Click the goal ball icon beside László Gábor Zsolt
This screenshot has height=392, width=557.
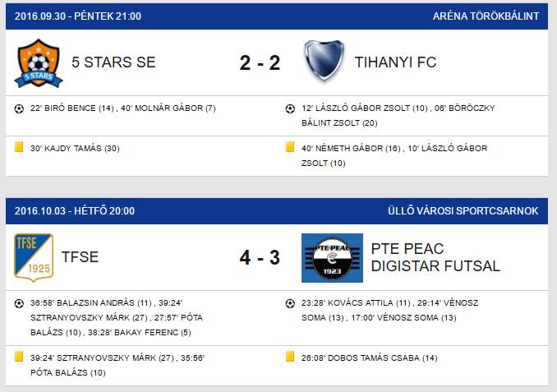click(290, 108)
